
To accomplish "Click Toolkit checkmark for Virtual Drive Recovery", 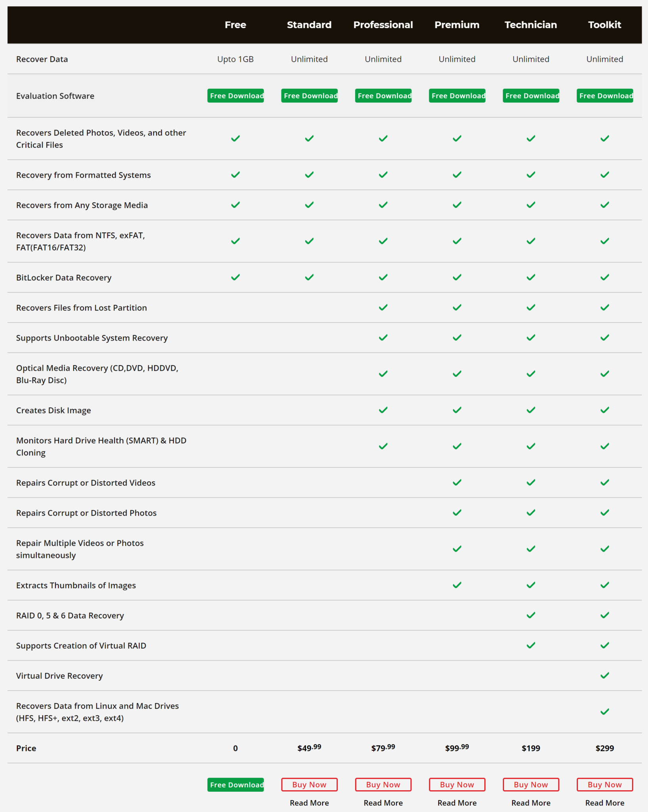I will click(x=605, y=675).
